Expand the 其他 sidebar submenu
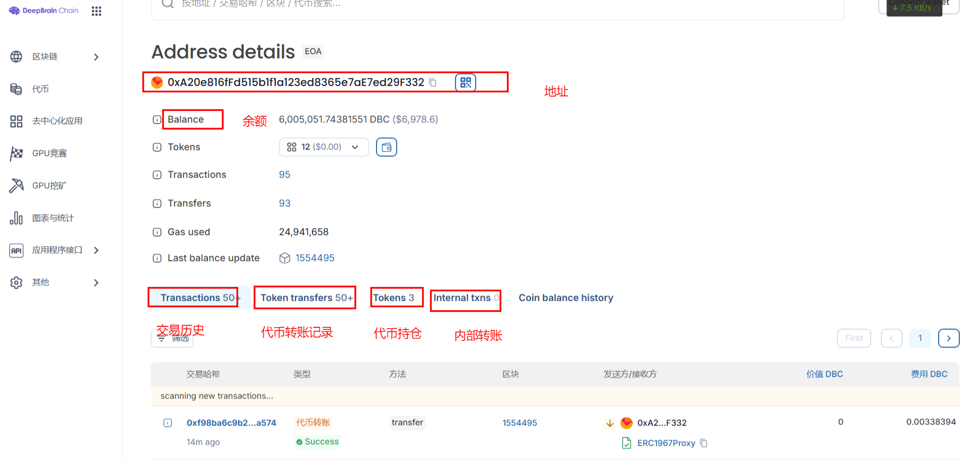This screenshot has width=980, height=460. 96,283
